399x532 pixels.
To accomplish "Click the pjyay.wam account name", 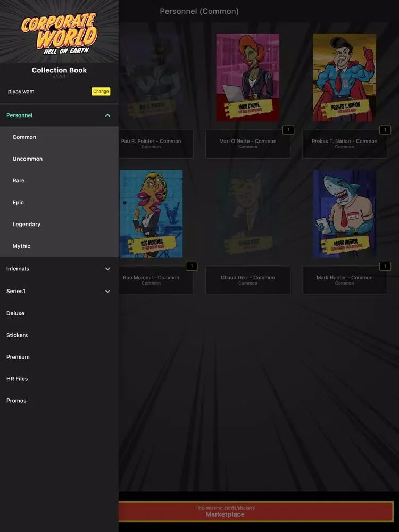I will coord(21,92).
